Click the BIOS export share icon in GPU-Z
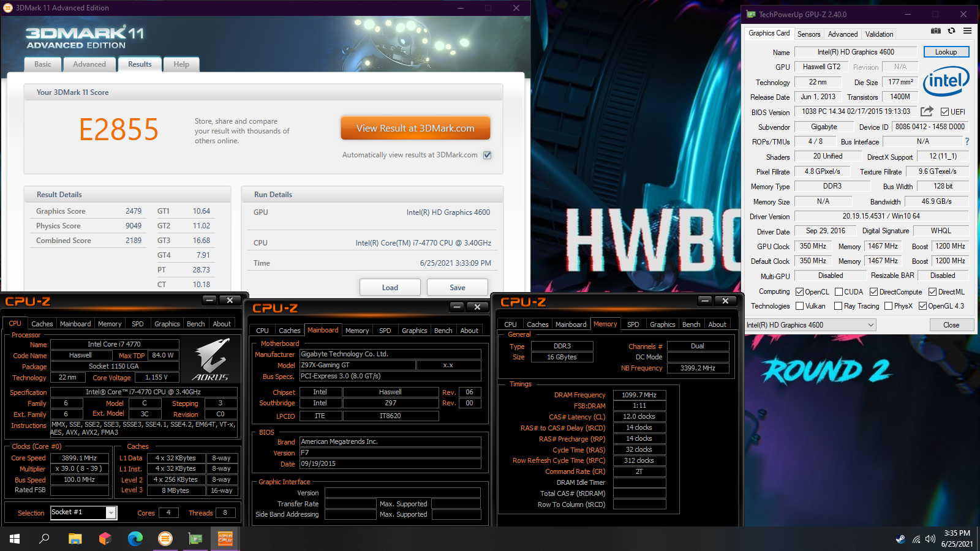Image resolution: width=980 pixels, height=551 pixels. pos(927,111)
